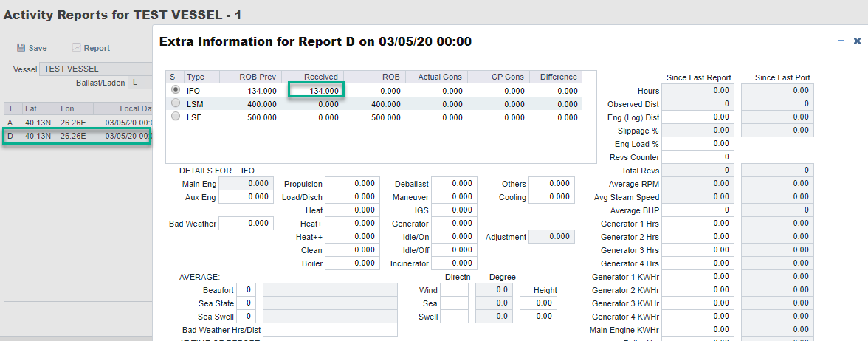Screen dimensions: 868x341
Task: Click the Received column header
Action: (x=313, y=77)
